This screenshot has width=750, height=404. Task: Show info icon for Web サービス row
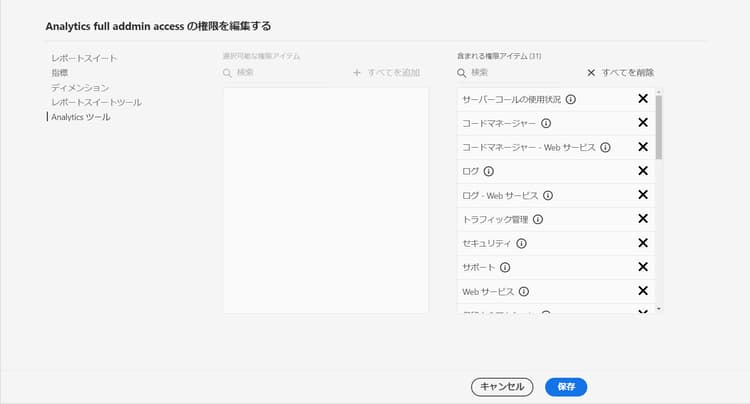tap(524, 292)
